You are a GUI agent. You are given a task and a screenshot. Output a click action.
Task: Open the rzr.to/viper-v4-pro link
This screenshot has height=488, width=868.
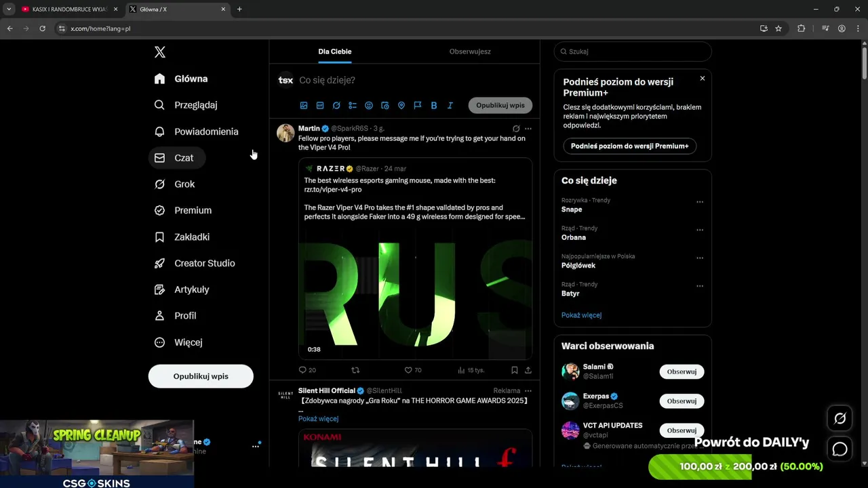[333, 190]
